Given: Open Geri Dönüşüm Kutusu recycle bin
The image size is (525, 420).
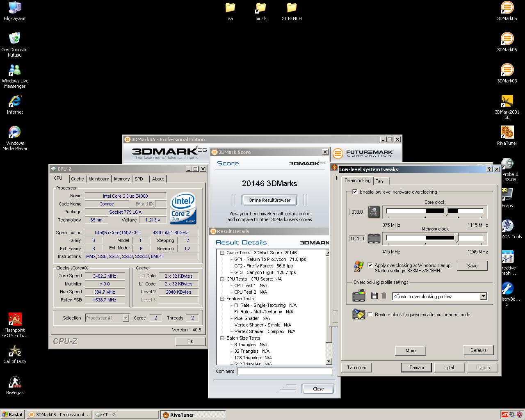Looking at the screenshot, I should [15, 44].
